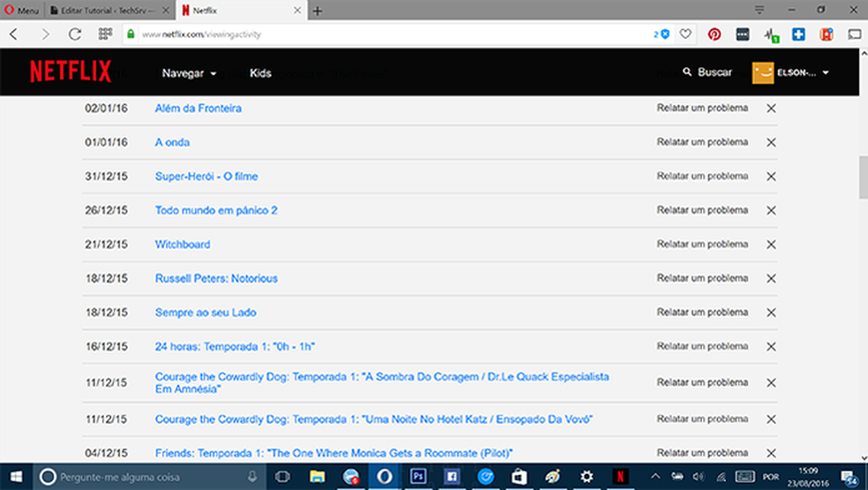Click the ad blocker shield icon

(x=665, y=34)
